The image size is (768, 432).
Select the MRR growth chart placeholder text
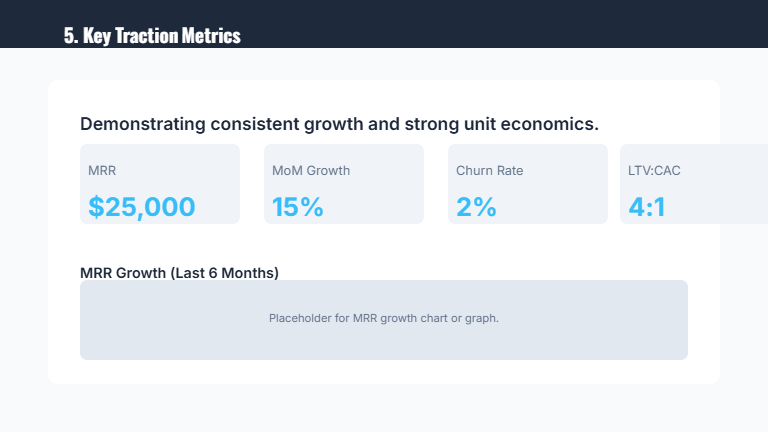tap(383, 319)
